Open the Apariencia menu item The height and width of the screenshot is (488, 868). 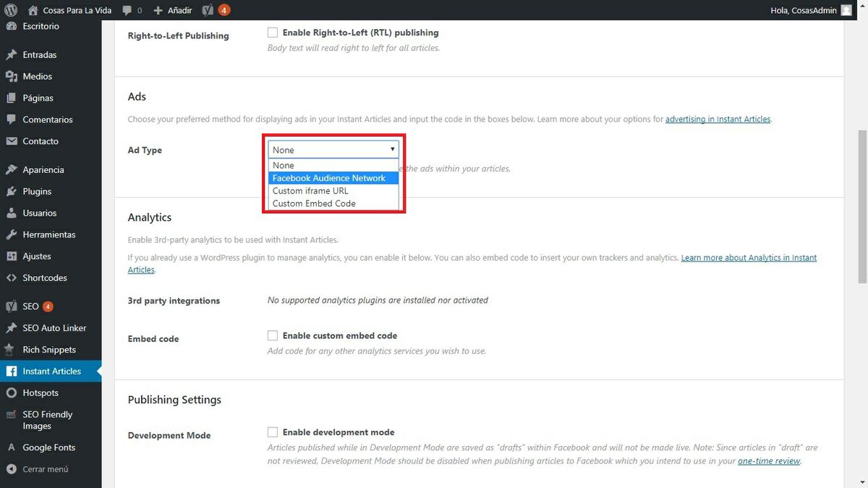pos(43,170)
